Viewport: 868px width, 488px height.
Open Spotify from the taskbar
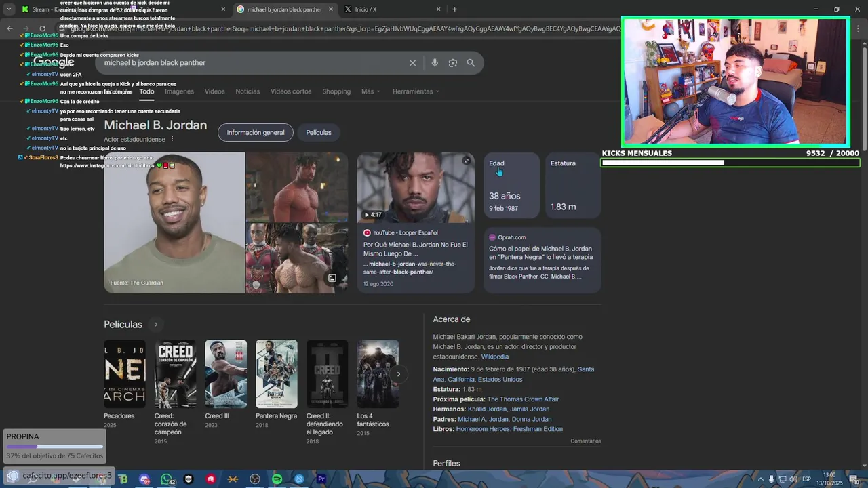(277, 479)
